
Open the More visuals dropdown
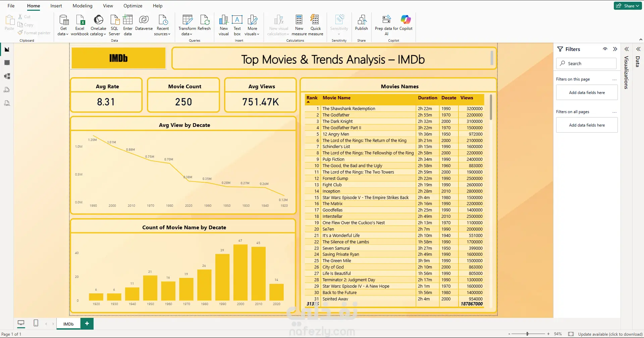coord(252,25)
